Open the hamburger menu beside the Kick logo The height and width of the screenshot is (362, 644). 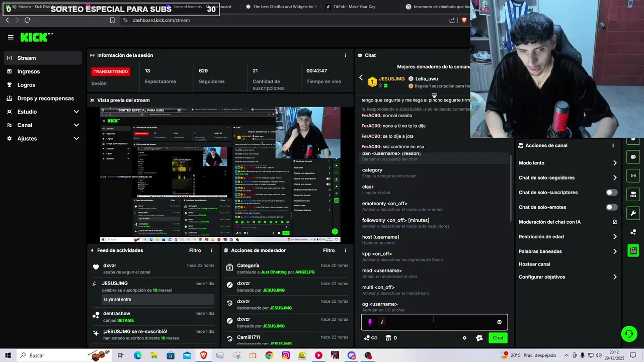pos(11,37)
